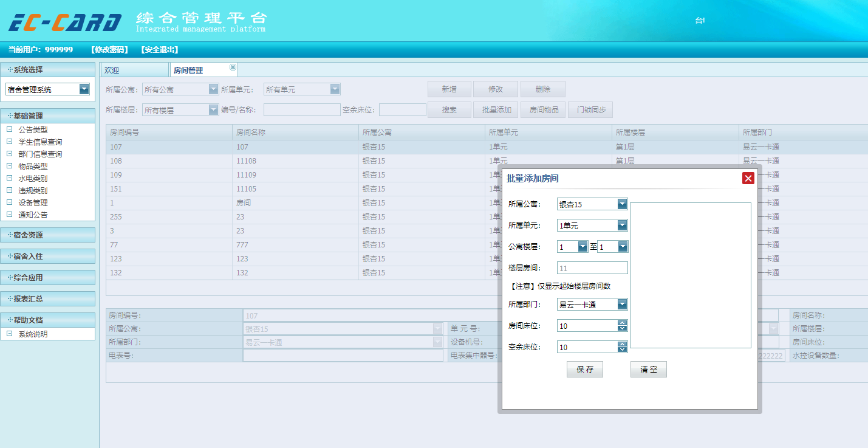Screen dimensions: 868x448
Task: Open 学生信息查询 in the sidebar
Action: [x=40, y=142]
